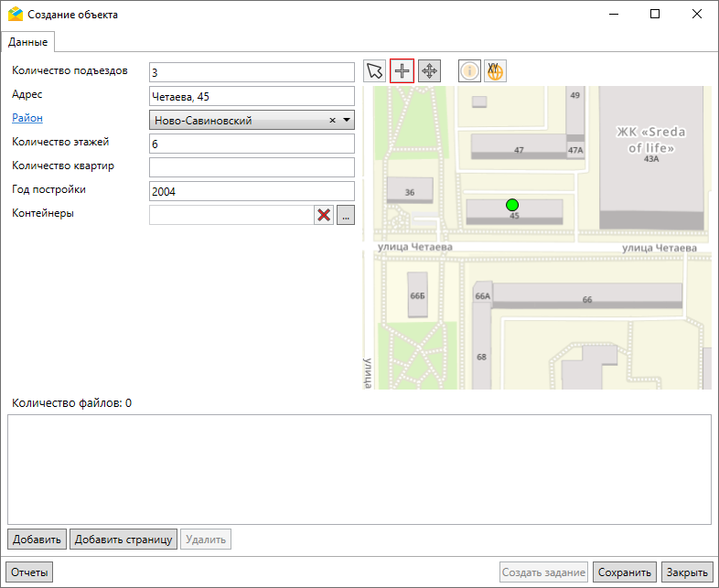Switch to the Данные tab
Screen dimensions: 719x588
coord(28,42)
